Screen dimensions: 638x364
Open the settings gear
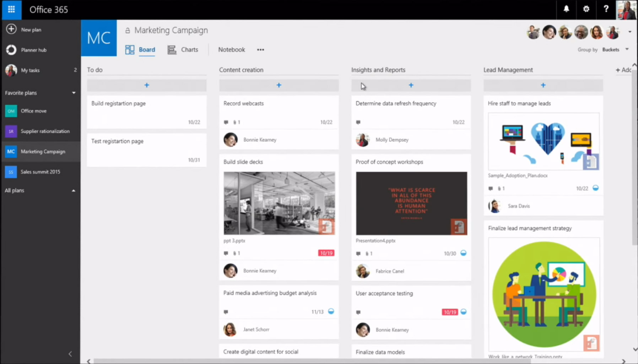(586, 9)
